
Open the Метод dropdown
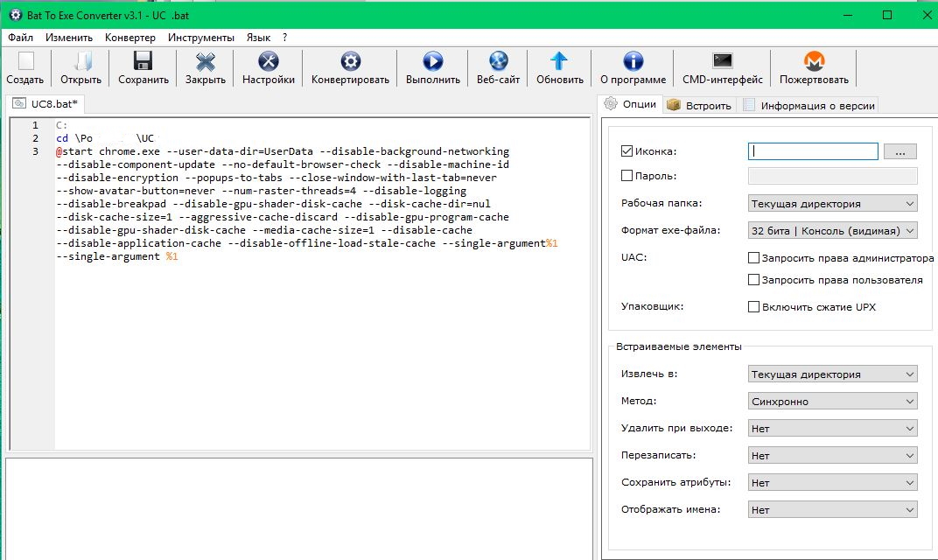(832, 402)
